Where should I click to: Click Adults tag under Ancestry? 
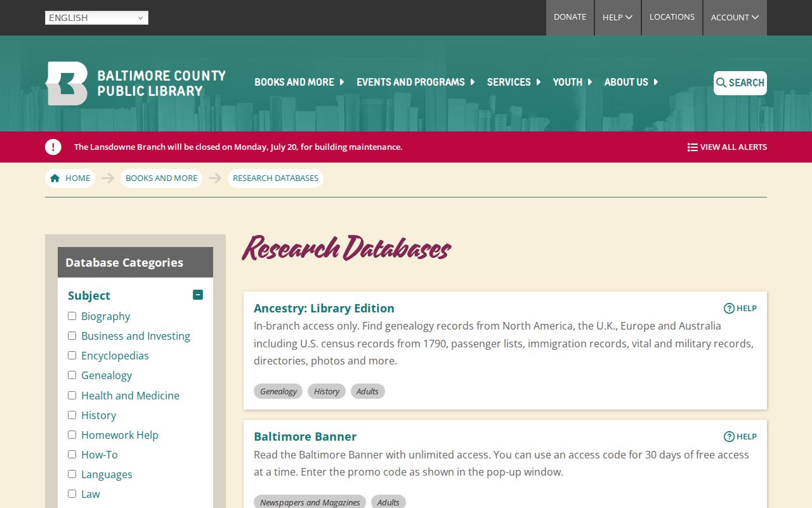[367, 391]
